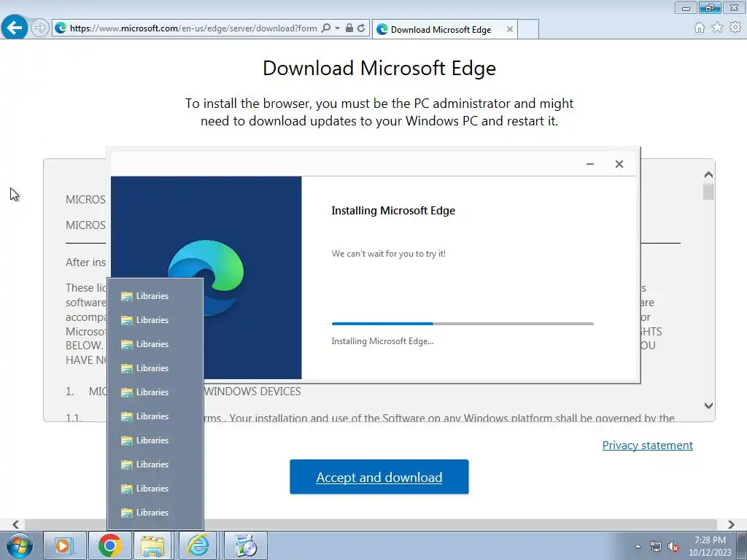Refresh the page with the reload icon
747x560 pixels.
362,28
